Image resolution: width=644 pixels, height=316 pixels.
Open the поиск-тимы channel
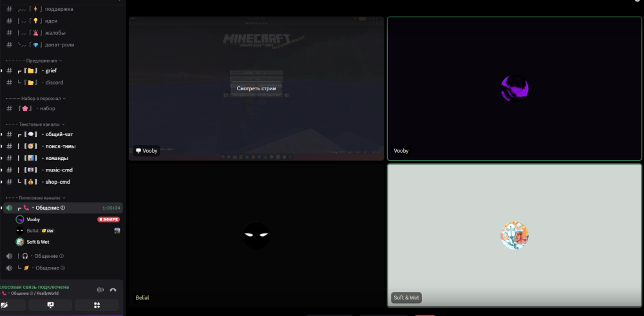[x=62, y=146]
